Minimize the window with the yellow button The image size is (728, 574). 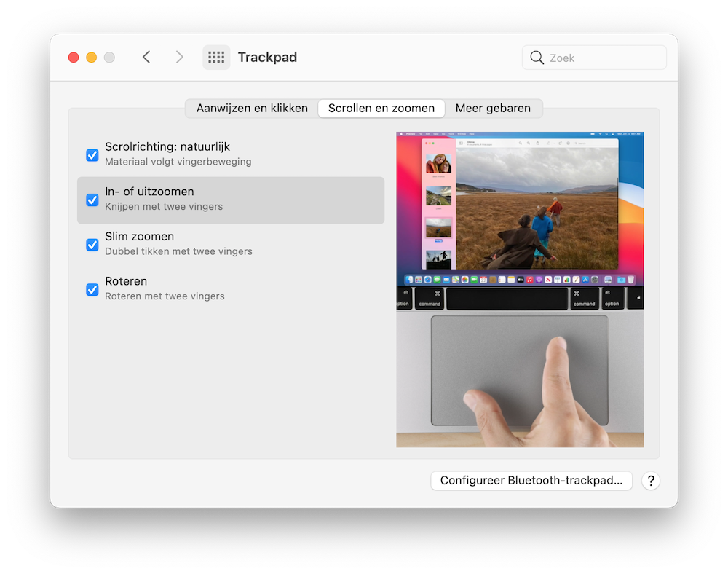point(91,58)
